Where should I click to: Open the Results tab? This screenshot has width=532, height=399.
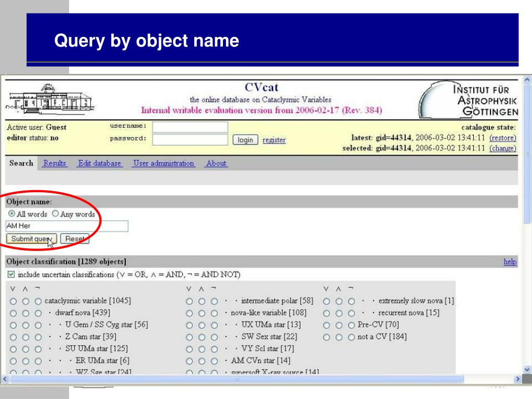[55, 163]
